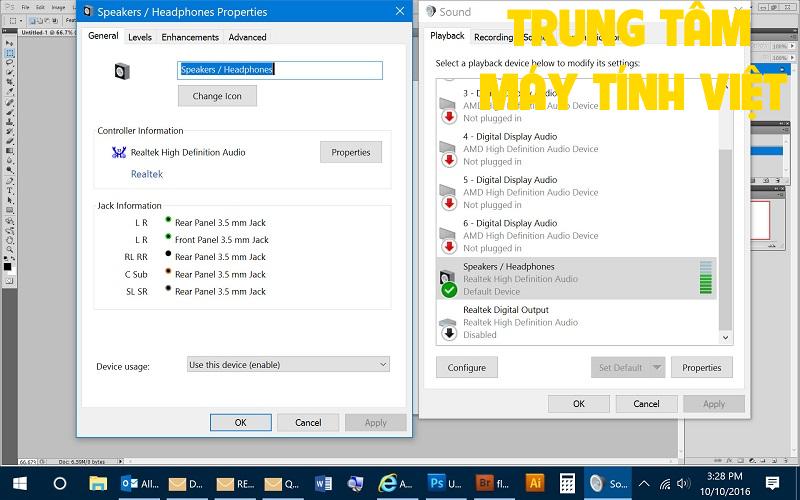Image resolution: width=800 pixels, height=500 pixels.
Task: Switch to the Levels tab
Action: coord(140,37)
